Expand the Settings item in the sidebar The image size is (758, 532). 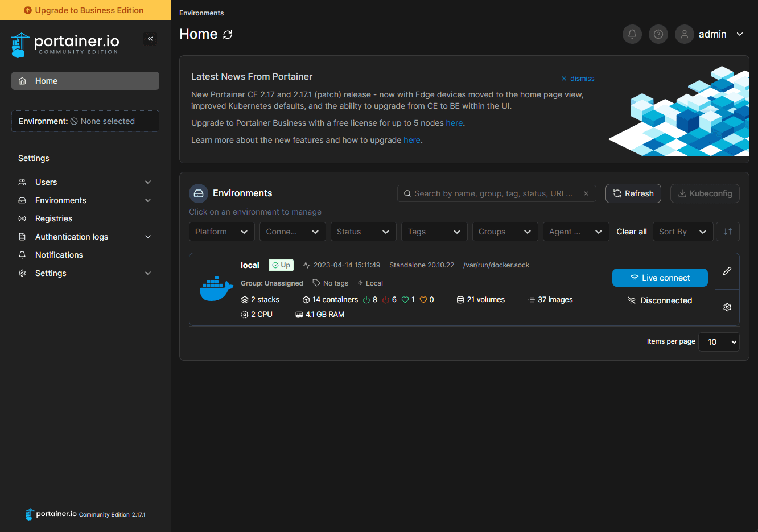tap(85, 273)
